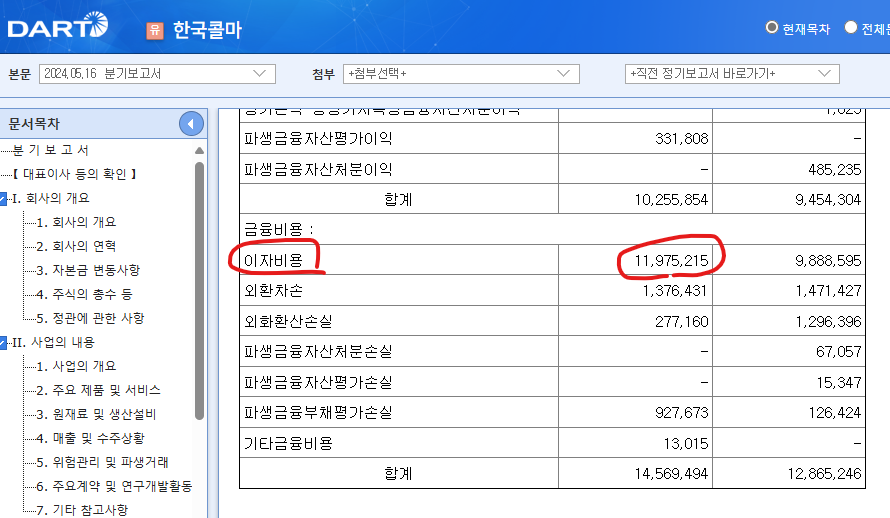Image resolution: width=890 pixels, height=518 pixels.
Task: Go to 5. 위험관리 및 파생거래
Action: 102,462
